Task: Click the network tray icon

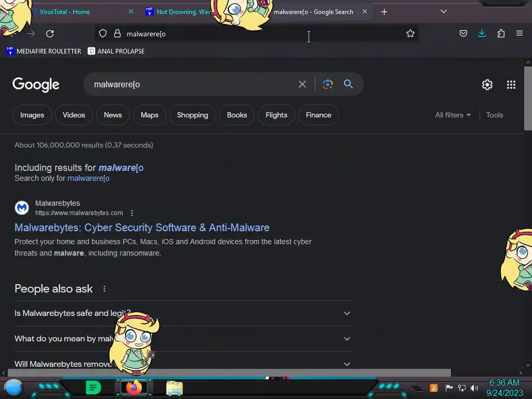Action: coord(462,388)
